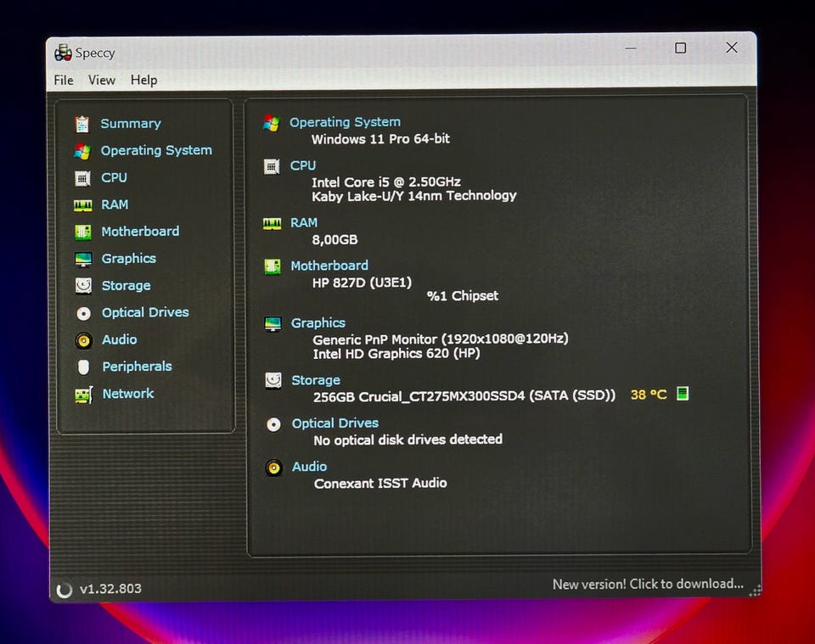Open Motherboard details from sidebar

coord(140,232)
